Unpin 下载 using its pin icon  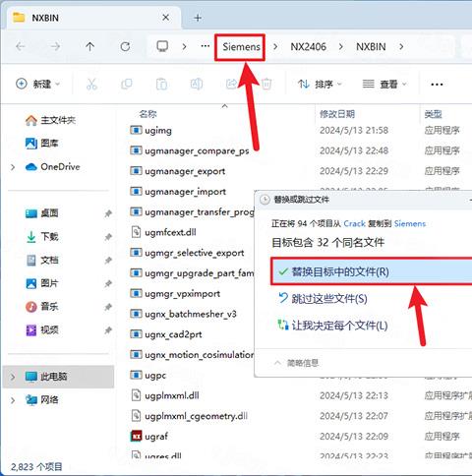pos(108,237)
